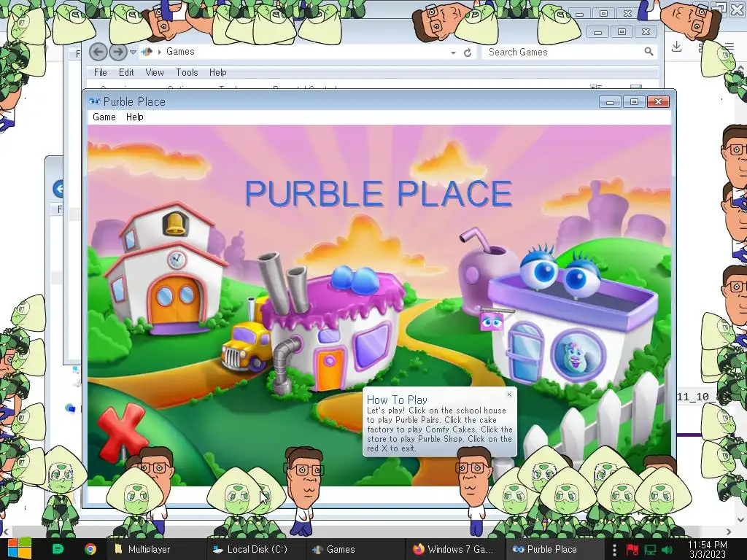Show hidden tray icons via three dots
747x560 pixels.
click(614, 550)
